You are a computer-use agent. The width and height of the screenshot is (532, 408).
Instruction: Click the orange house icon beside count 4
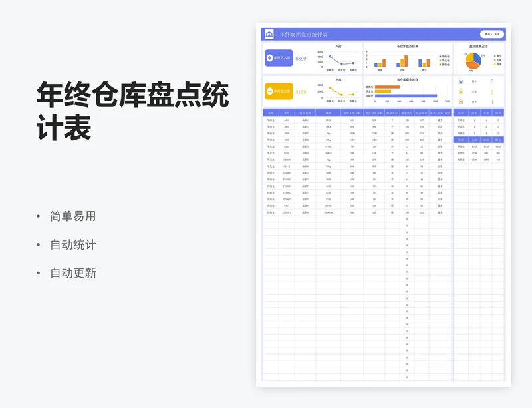coord(461,101)
